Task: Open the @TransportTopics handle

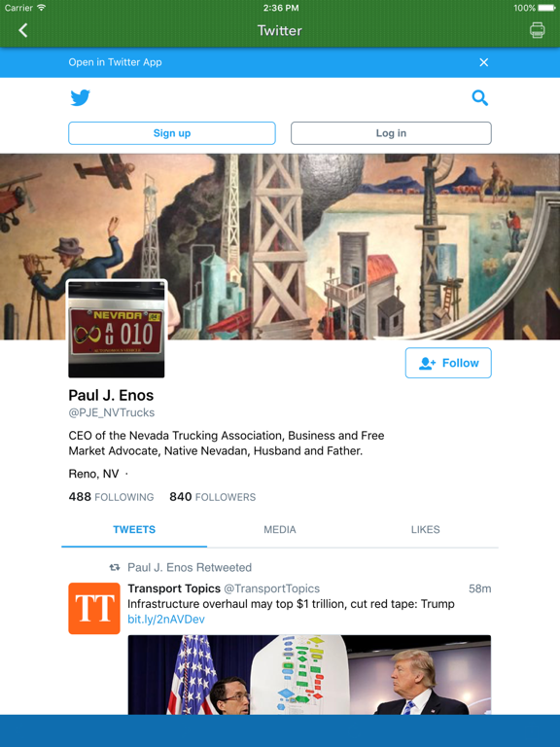Action: click(272, 588)
